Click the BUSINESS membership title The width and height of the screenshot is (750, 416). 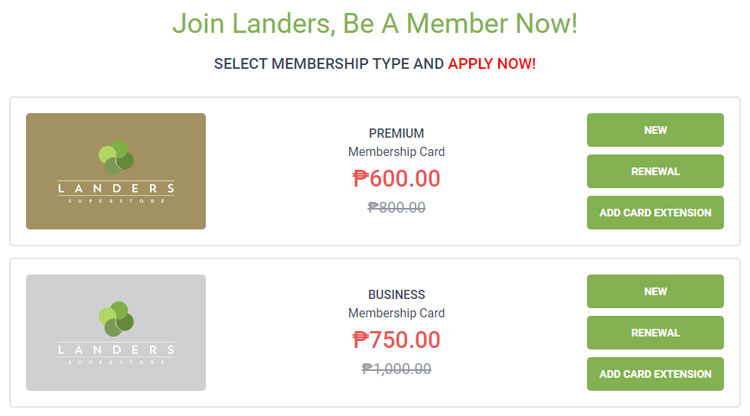click(396, 294)
